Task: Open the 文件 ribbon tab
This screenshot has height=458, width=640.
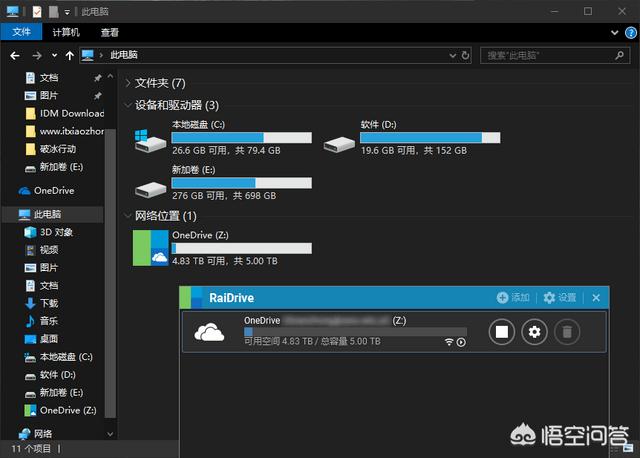Action: click(x=21, y=32)
